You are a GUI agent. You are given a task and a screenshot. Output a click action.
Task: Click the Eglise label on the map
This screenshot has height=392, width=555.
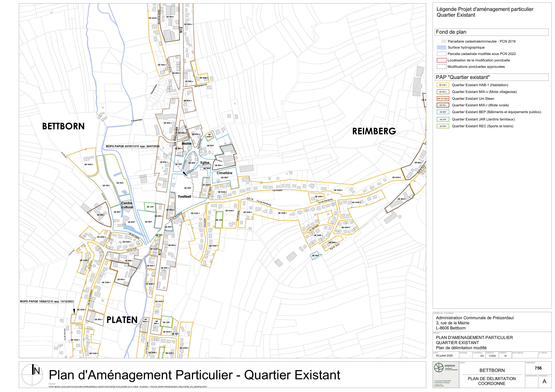point(205,163)
